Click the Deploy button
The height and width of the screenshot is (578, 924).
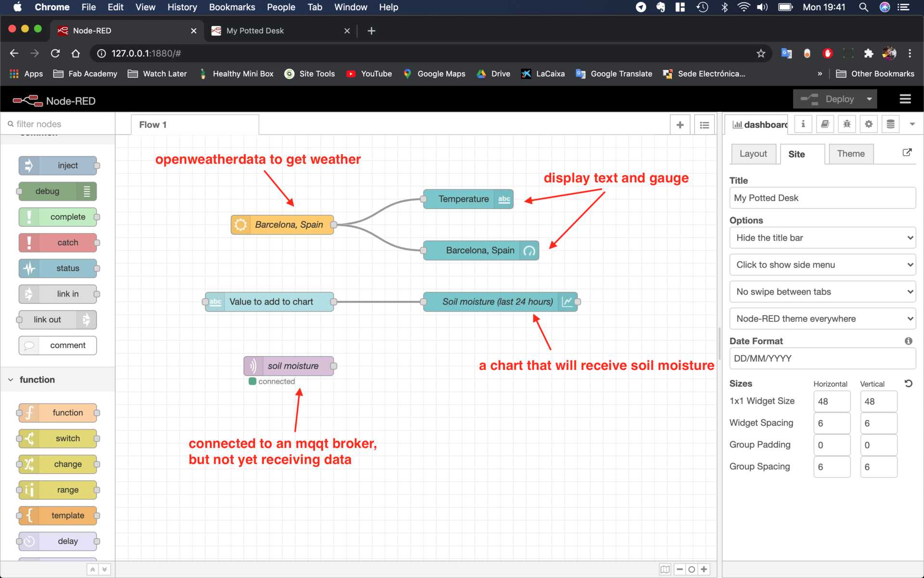(837, 99)
